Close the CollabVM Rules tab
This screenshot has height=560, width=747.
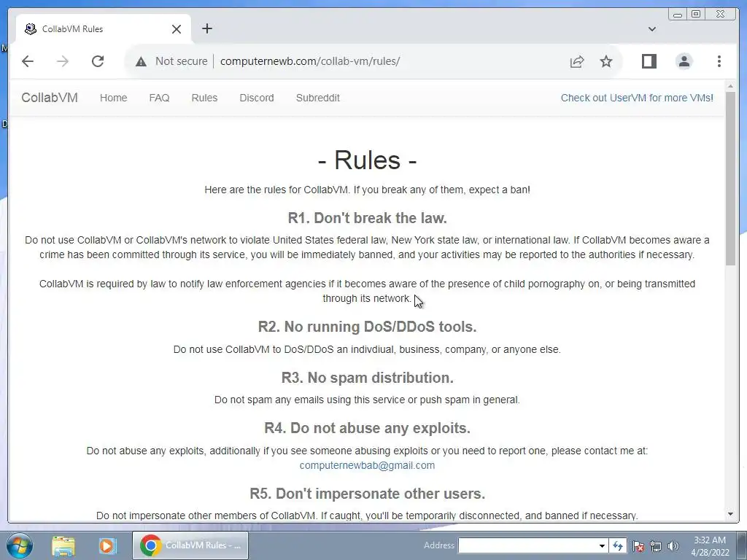pyautogui.click(x=177, y=29)
